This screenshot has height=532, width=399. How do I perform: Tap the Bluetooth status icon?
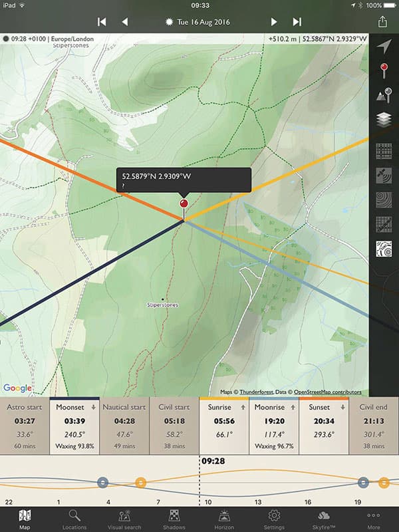pos(360,5)
